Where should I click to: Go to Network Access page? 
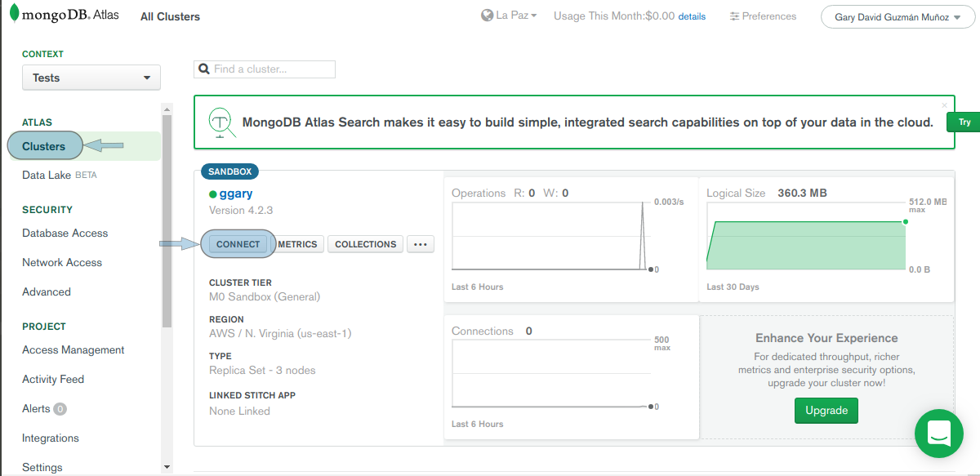tap(62, 262)
